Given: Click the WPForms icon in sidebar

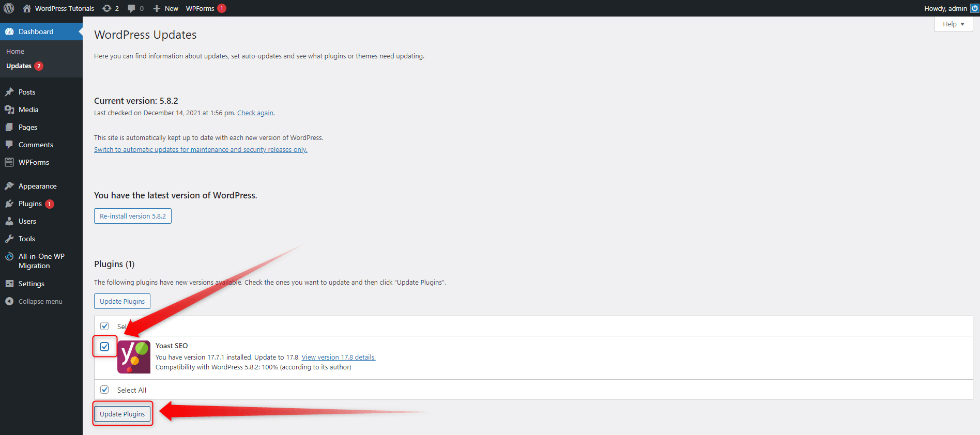Looking at the screenshot, I should pos(9,162).
